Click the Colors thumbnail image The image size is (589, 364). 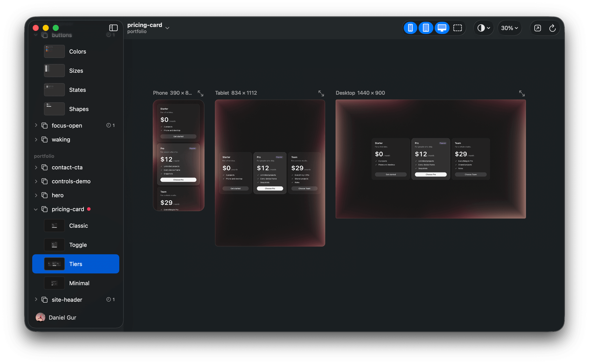(x=54, y=52)
